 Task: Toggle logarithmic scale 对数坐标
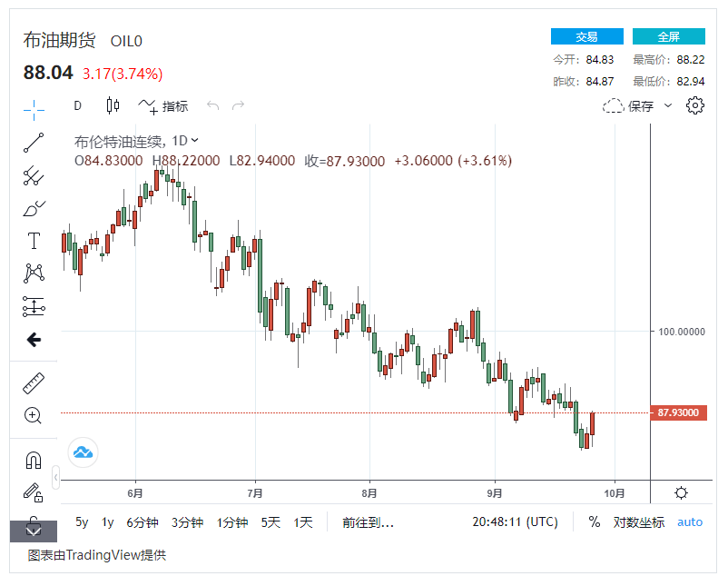(x=639, y=521)
